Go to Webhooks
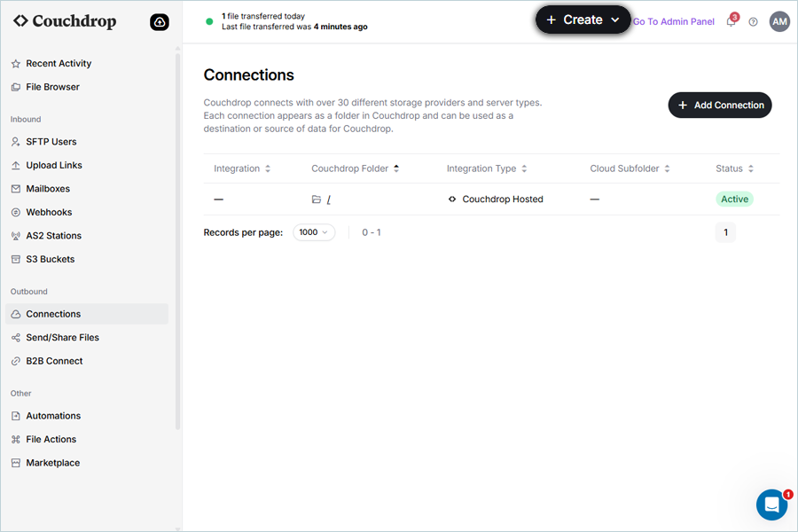 [x=87, y=212]
